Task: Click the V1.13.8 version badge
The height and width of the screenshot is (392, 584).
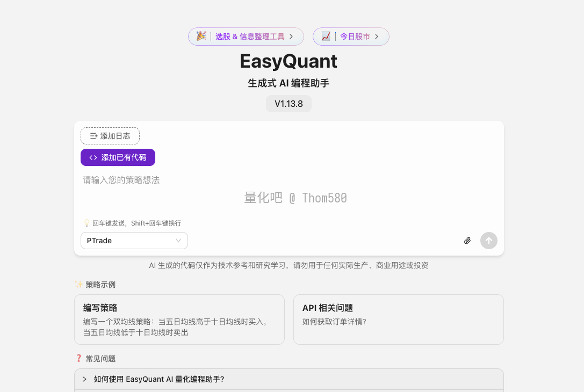Action: (x=289, y=104)
